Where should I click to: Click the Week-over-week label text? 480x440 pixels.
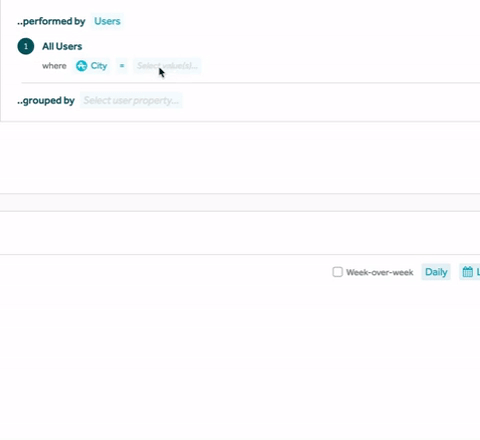(x=380, y=272)
